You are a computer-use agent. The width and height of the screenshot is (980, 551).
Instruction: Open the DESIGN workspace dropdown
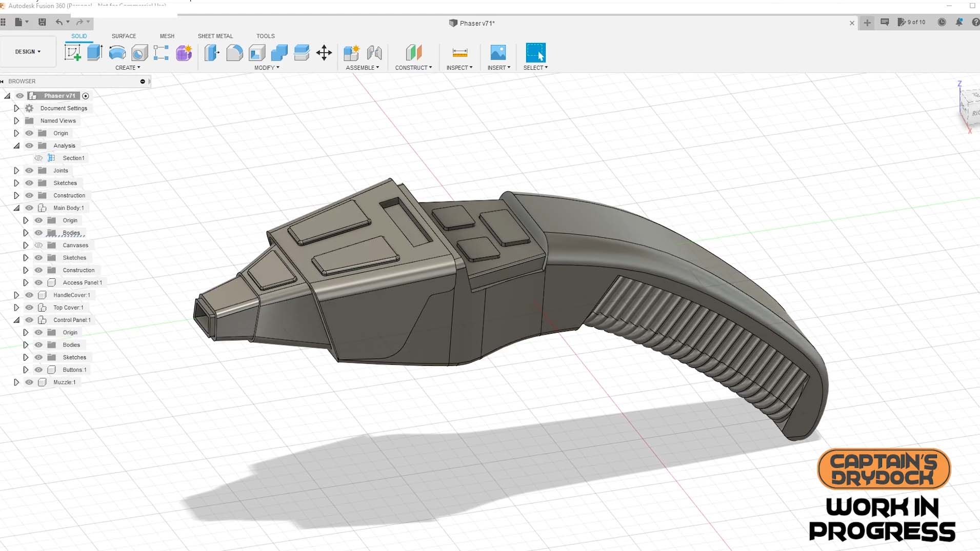tap(28, 52)
